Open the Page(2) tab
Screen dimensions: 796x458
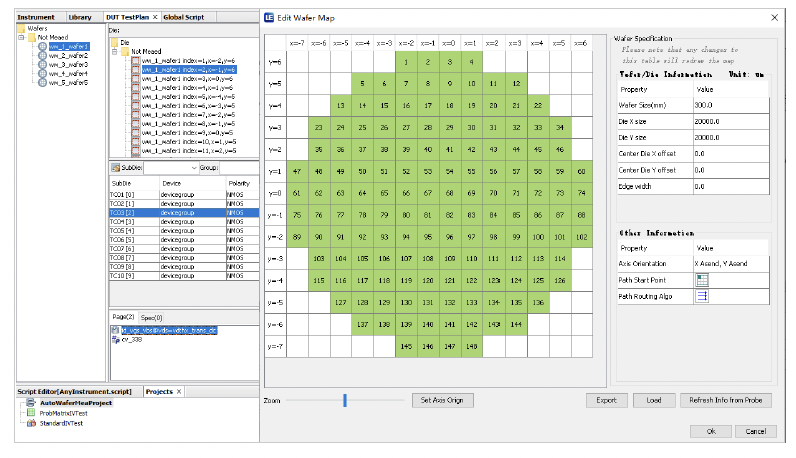123,317
